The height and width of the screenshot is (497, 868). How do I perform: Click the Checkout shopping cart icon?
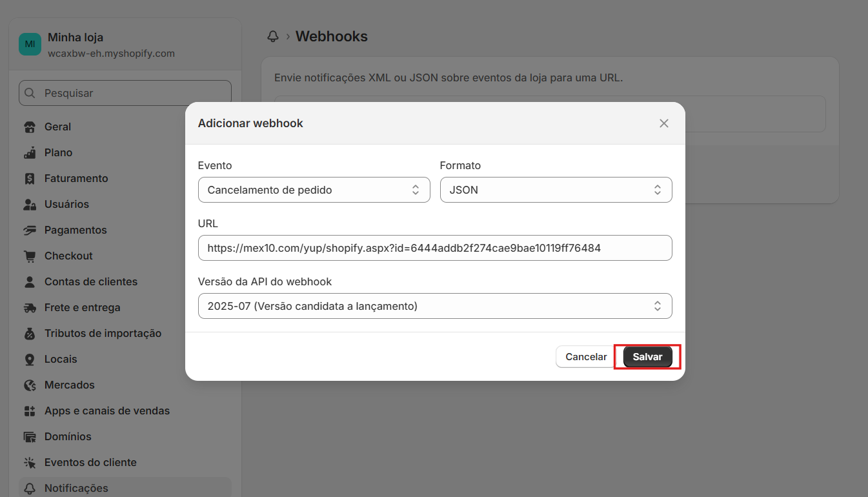click(30, 256)
